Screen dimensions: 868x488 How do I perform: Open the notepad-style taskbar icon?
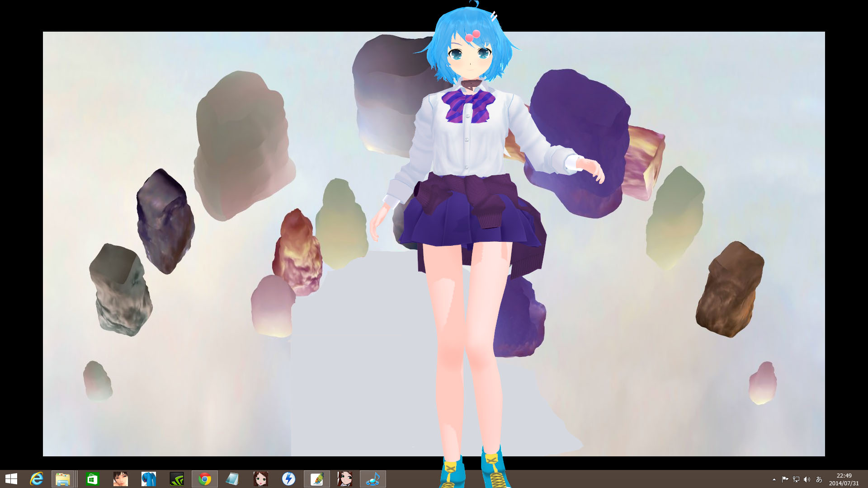pos(232,479)
